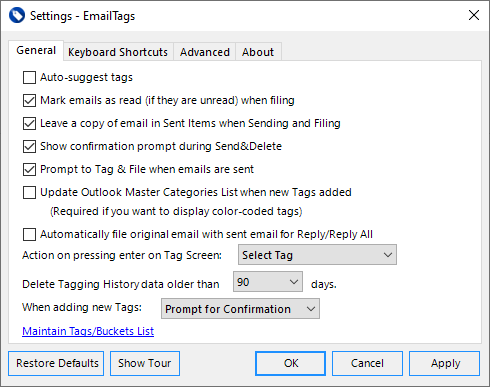
Task: Open the Maintain Tags/Buckets List link
Action: tap(88, 331)
